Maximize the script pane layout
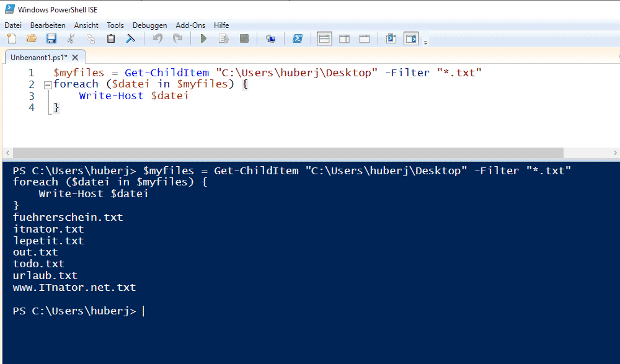 [x=365, y=39]
